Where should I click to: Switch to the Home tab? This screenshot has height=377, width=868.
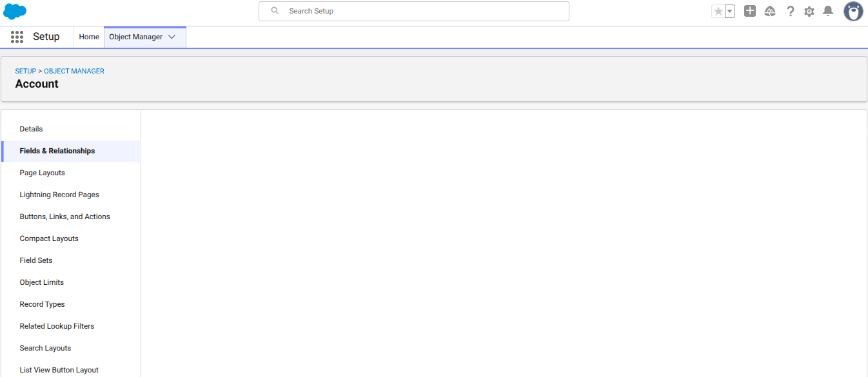click(89, 37)
